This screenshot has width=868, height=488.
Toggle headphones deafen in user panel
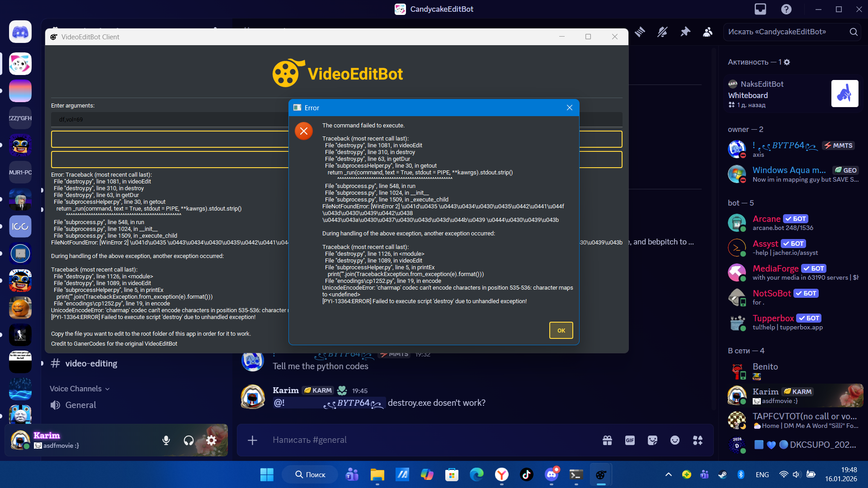pos(189,440)
